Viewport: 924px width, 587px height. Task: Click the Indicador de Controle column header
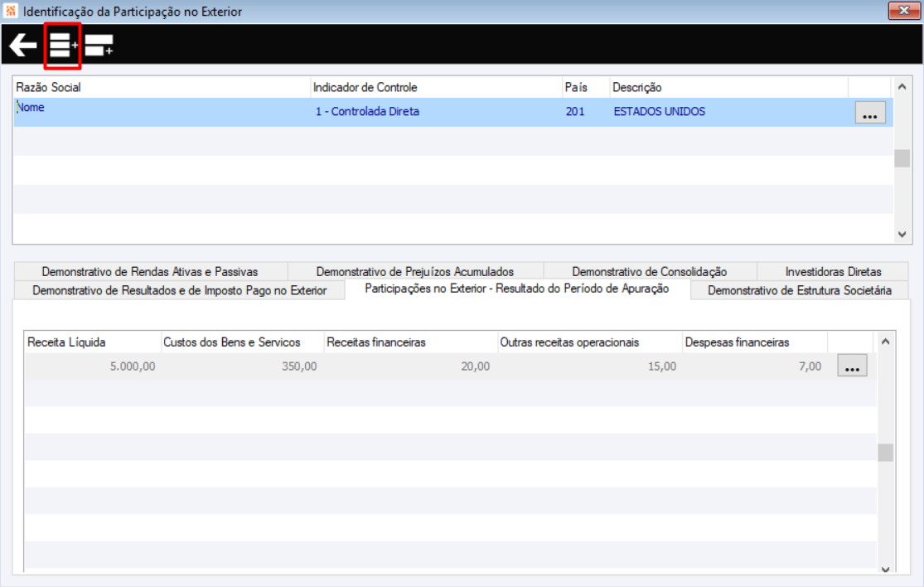pos(436,87)
